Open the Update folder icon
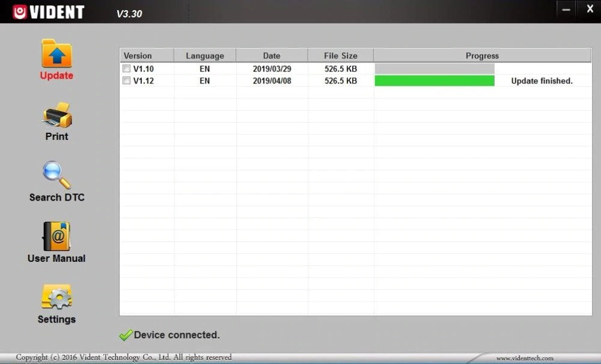The height and width of the screenshot is (364, 601). click(x=56, y=53)
